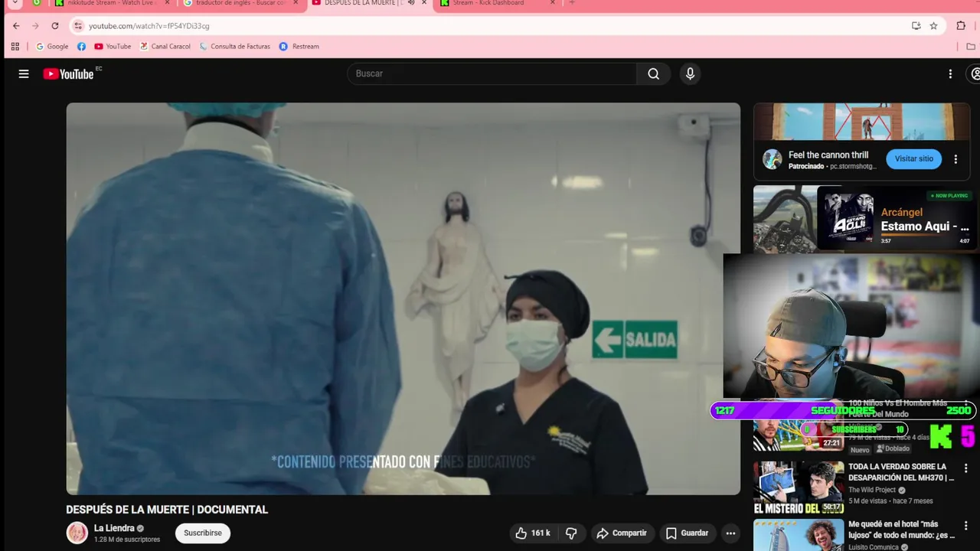Screen dimensions: 980x551
Task: Open the ad advertiser avatar
Action: (x=773, y=159)
